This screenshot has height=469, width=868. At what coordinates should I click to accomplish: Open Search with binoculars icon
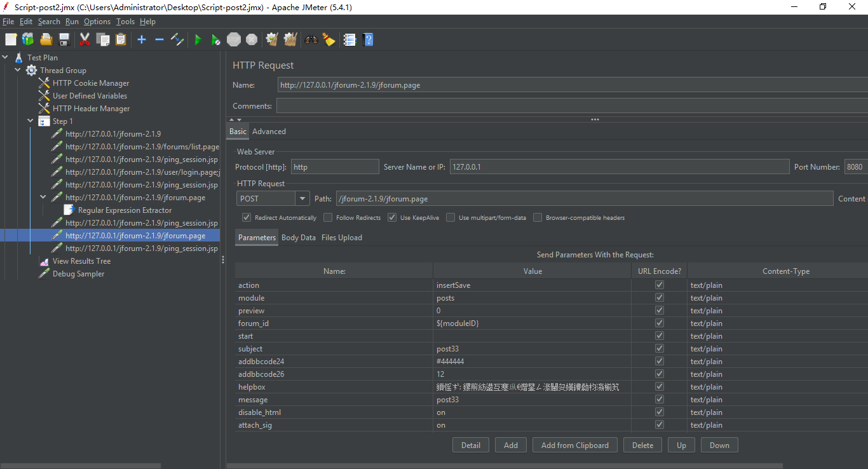pos(311,39)
